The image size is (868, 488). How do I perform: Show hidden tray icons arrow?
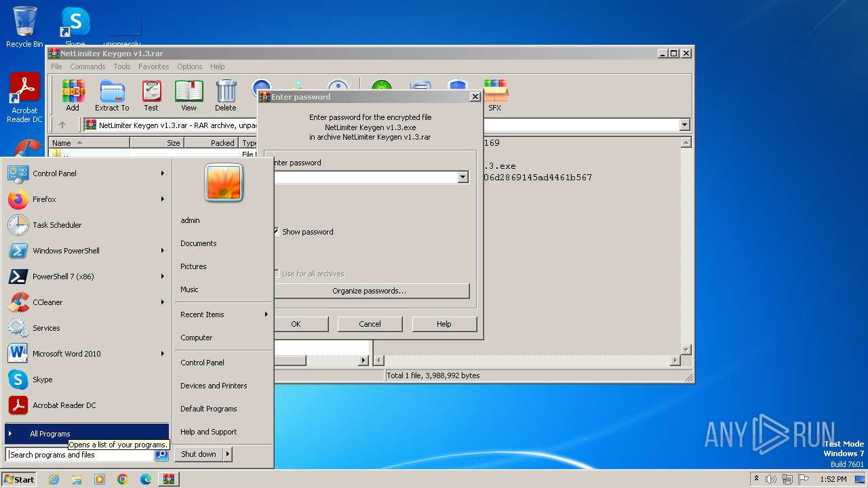[756, 479]
